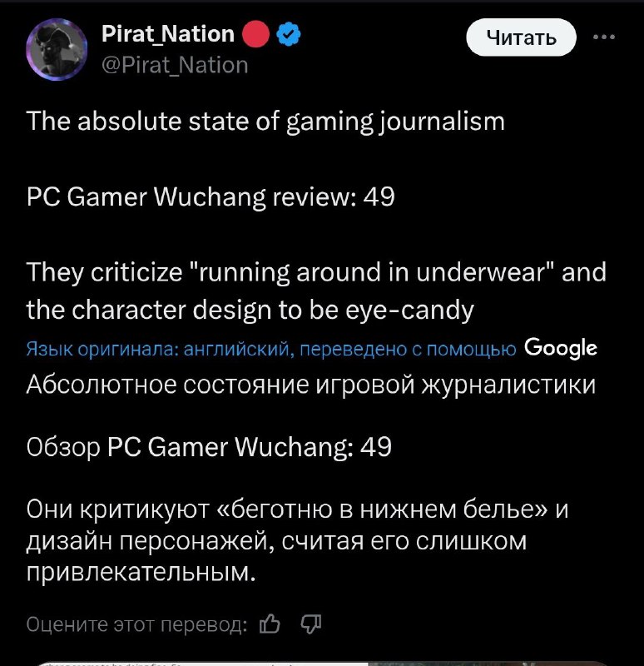The height and width of the screenshot is (666, 644).
Task: Click the red circle emoji beside the name
Action: (255, 35)
